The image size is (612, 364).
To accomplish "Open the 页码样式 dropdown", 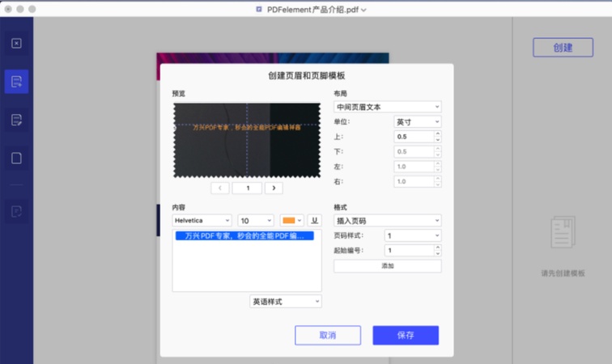I will 413,235.
